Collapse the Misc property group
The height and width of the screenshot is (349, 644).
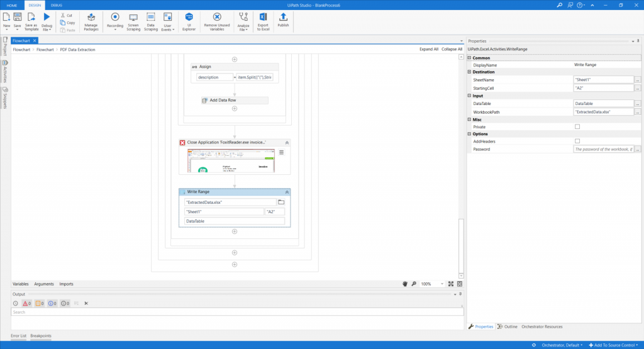[469, 119]
